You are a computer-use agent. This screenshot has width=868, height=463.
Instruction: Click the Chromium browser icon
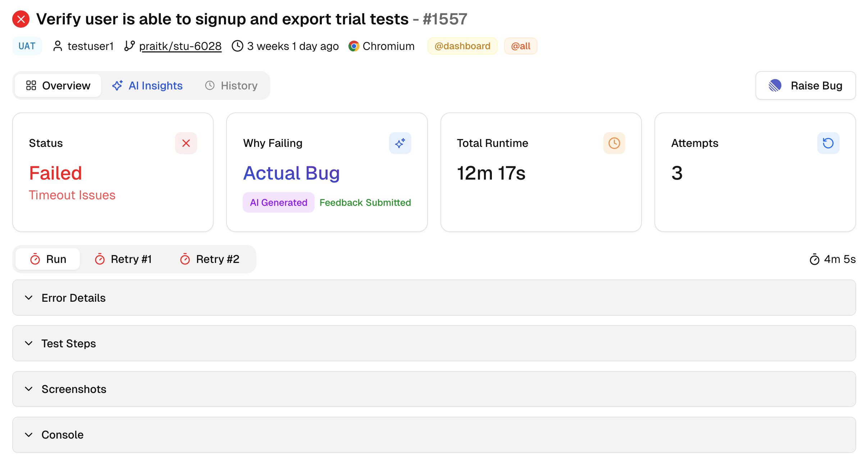pyautogui.click(x=354, y=46)
